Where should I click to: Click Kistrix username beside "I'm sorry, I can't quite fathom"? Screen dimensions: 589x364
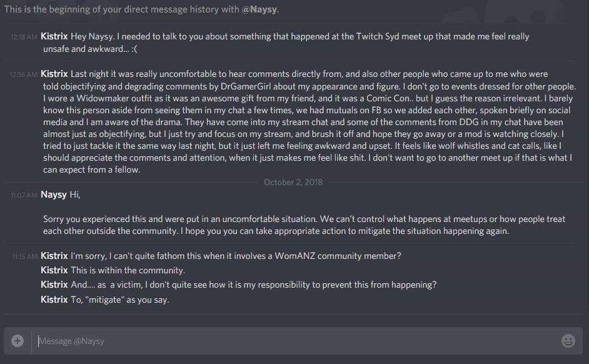54,256
